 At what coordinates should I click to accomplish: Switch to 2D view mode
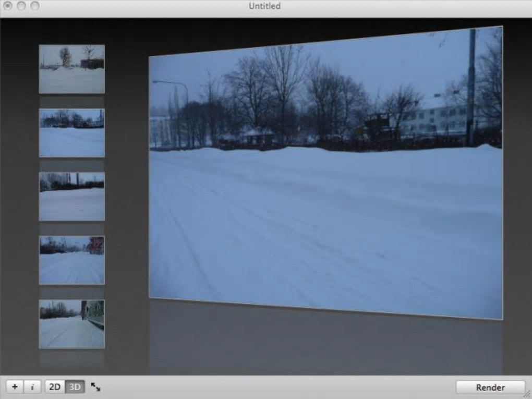(x=55, y=387)
